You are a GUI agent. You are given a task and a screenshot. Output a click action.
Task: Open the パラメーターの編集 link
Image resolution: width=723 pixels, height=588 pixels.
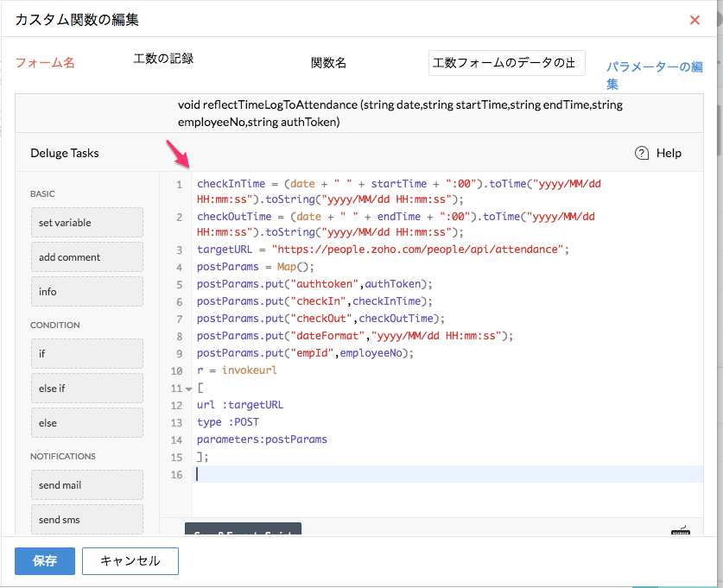click(x=654, y=75)
